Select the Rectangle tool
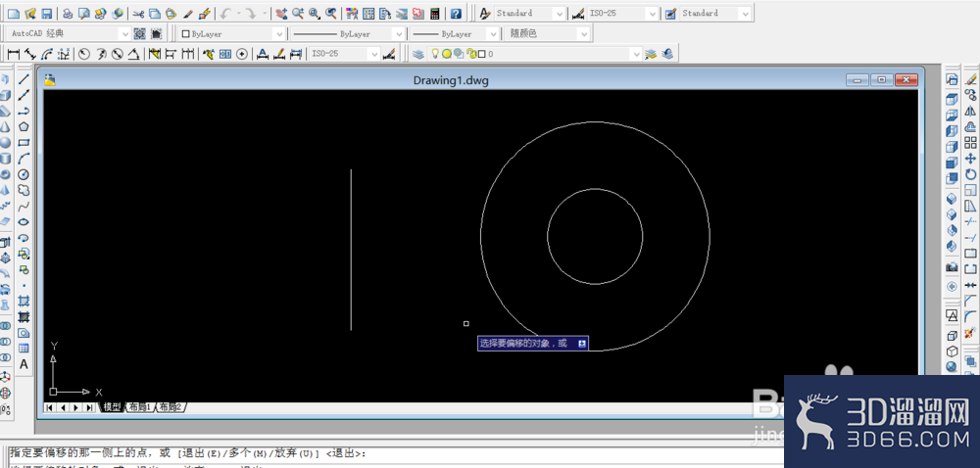980x468 pixels. point(24,143)
